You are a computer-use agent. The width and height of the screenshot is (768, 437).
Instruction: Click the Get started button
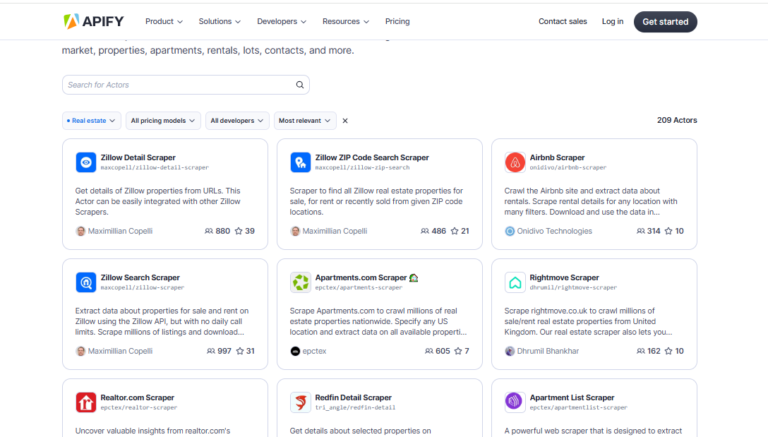[x=665, y=22]
